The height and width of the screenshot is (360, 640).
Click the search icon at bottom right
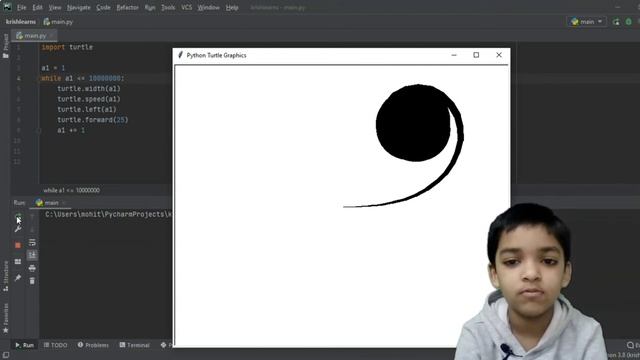click(631, 345)
